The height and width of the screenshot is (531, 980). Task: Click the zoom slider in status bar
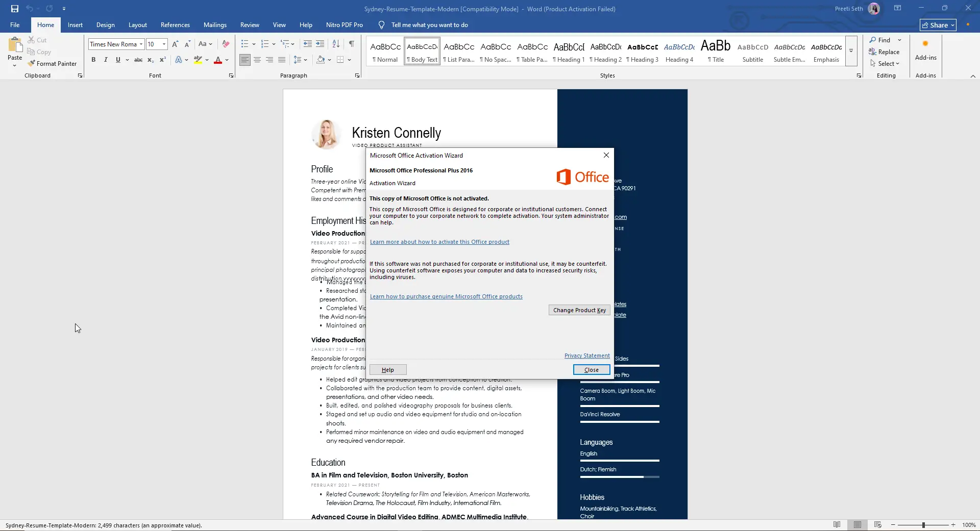(x=923, y=525)
